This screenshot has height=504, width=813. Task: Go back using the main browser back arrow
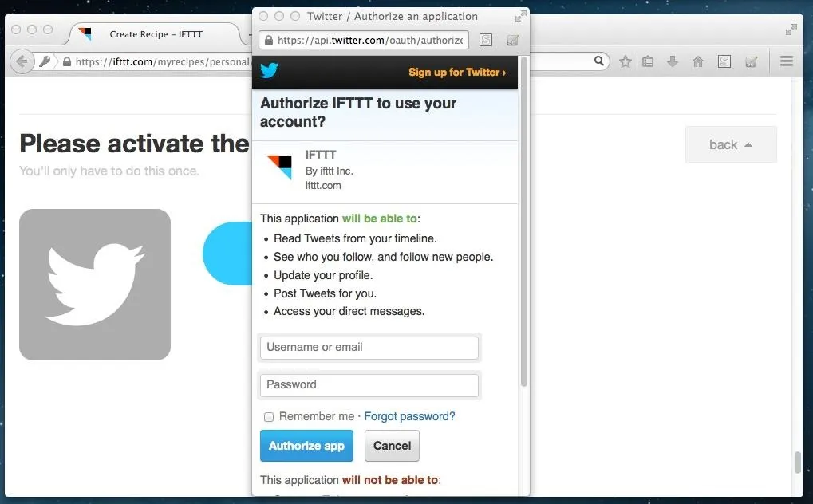point(22,61)
